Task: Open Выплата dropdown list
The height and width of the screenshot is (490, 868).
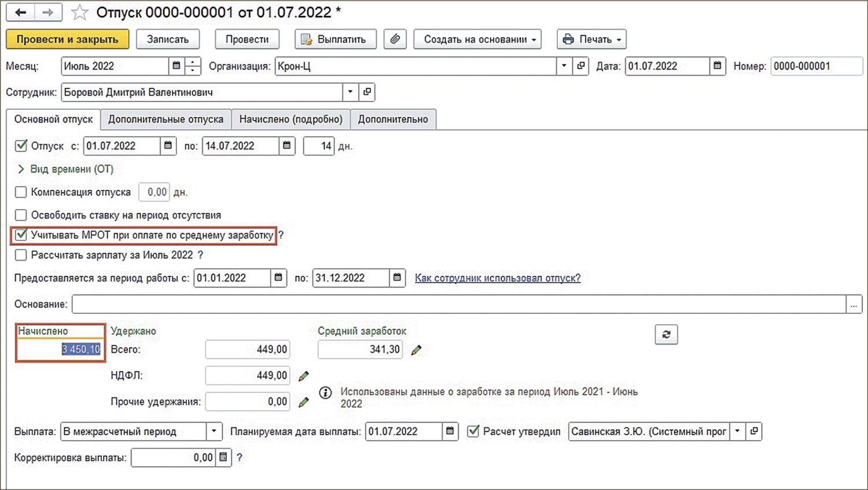Action: 214,432
